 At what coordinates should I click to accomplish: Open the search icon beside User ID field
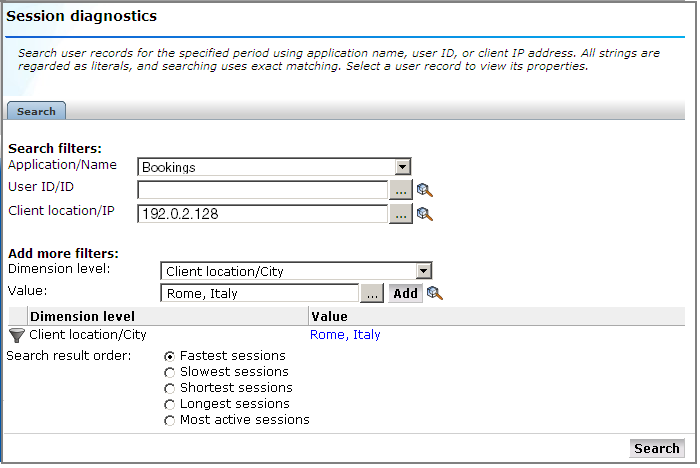pos(425,190)
